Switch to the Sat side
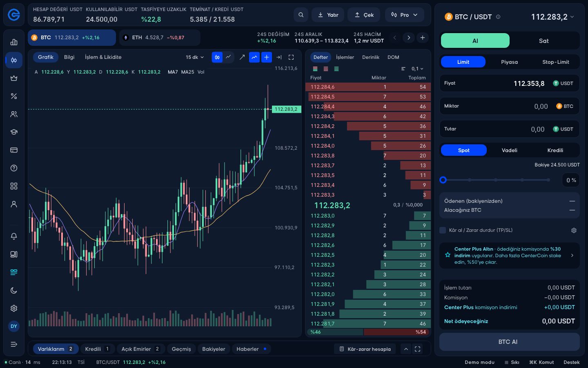Screen dimensions: 588x368 coord(544,41)
